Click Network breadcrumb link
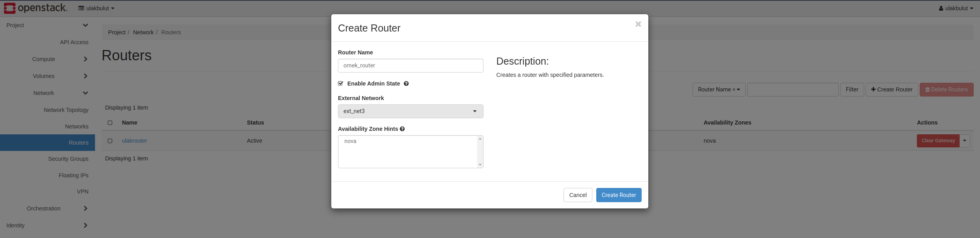The width and height of the screenshot is (980, 238). 143,32
